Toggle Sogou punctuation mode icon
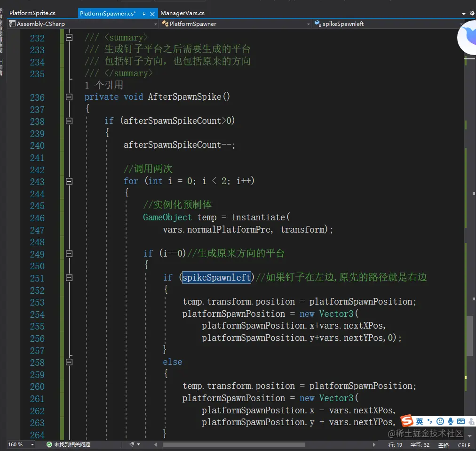Viewport: 476px width, 451px height. tap(429, 421)
